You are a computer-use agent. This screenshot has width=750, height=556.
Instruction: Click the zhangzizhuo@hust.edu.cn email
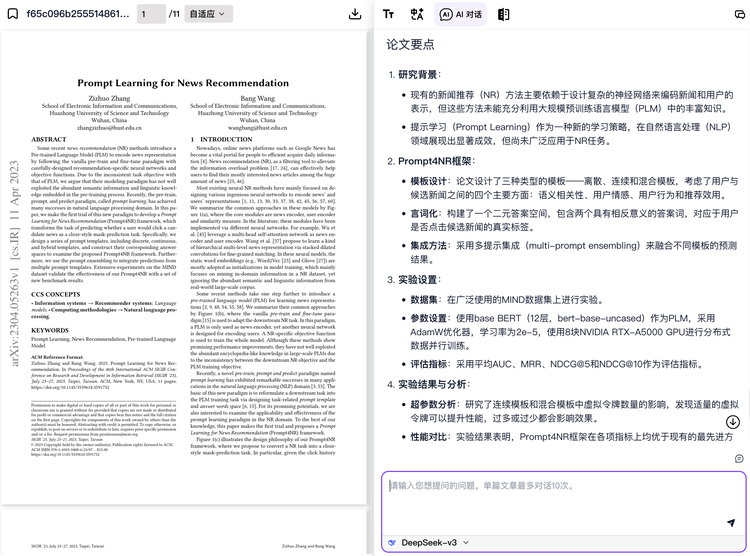(109, 128)
